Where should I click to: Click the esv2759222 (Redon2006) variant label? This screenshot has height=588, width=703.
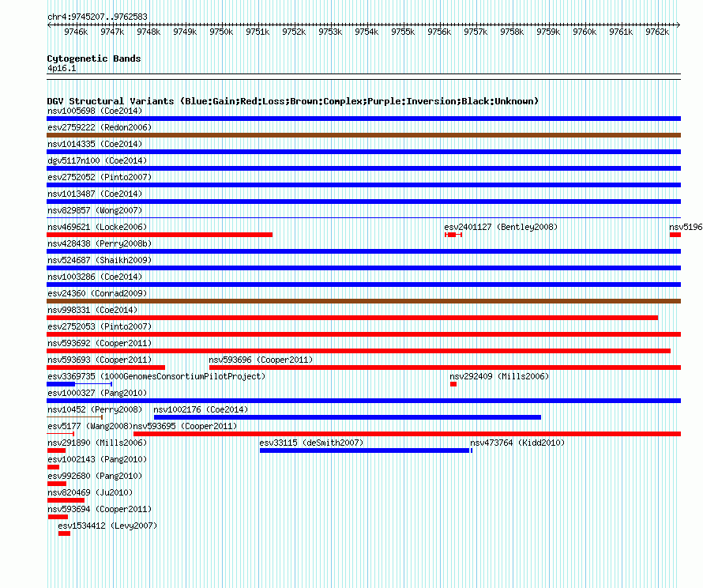tap(100, 127)
